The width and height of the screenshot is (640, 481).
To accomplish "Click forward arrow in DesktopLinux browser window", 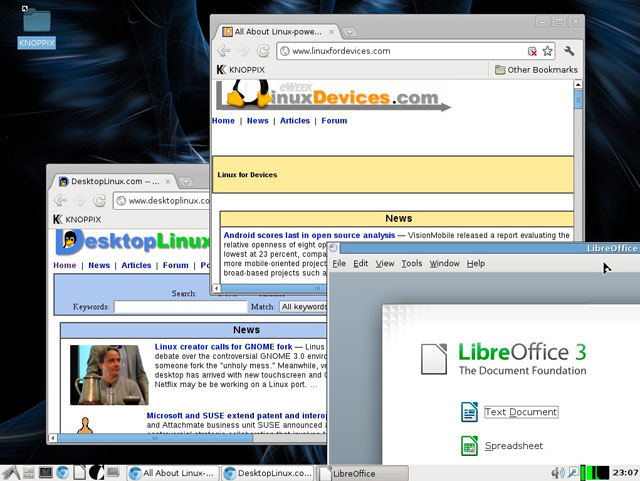I will [80, 200].
